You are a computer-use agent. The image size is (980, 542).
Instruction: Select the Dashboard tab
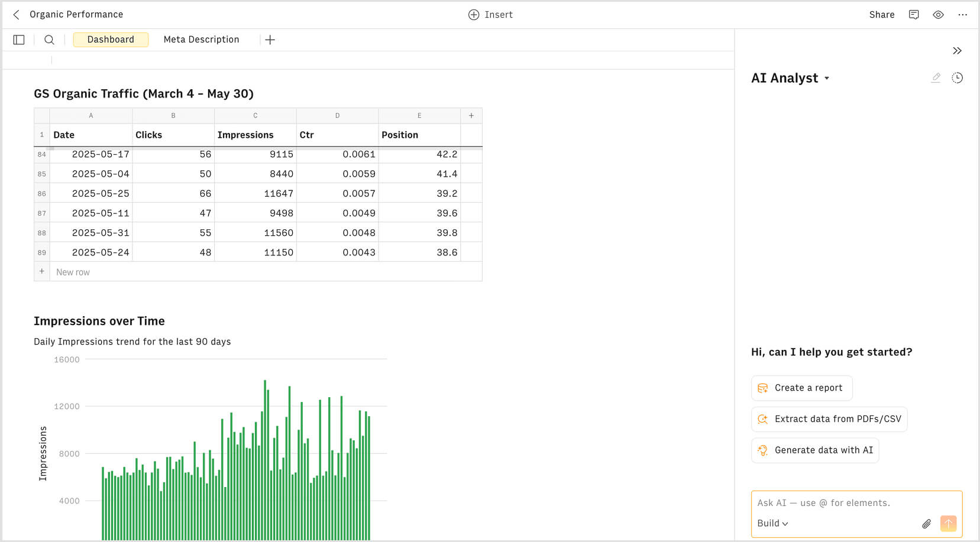pyautogui.click(x=111, y=40)
